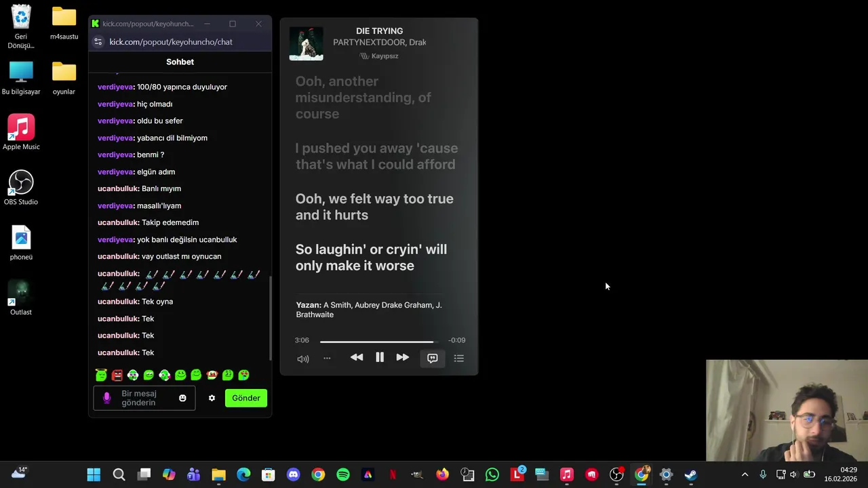Open clock showing 04:29 16.02.2026

coord(840,474)
